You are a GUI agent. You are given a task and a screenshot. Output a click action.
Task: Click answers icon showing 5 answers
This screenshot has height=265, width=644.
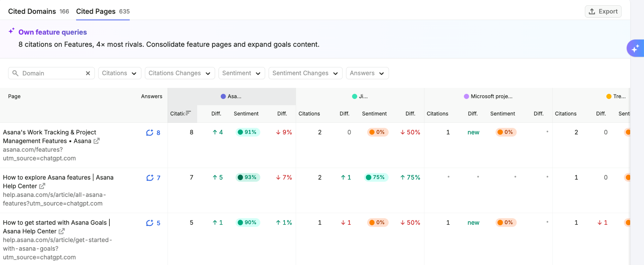(150, 223)
